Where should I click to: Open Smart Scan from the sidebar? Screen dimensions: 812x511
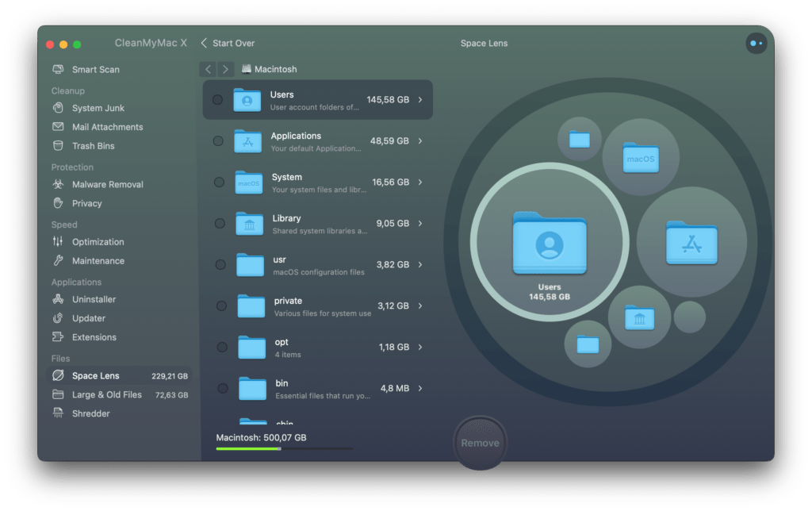[x=95, y=70]
